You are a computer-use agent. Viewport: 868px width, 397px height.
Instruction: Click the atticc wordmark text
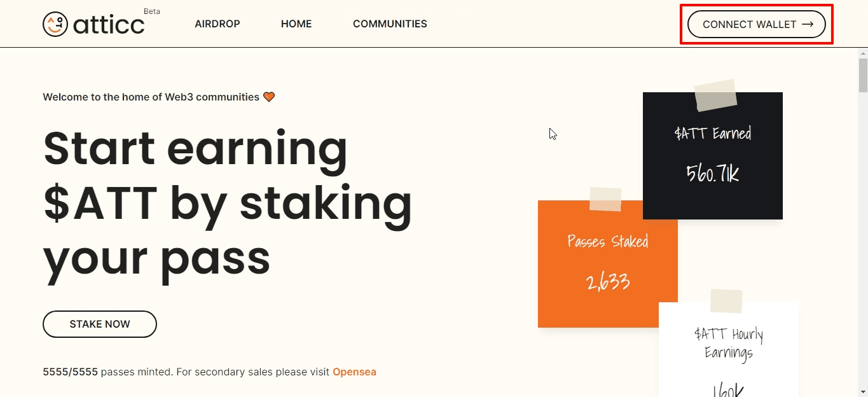[x=109, y=25]
